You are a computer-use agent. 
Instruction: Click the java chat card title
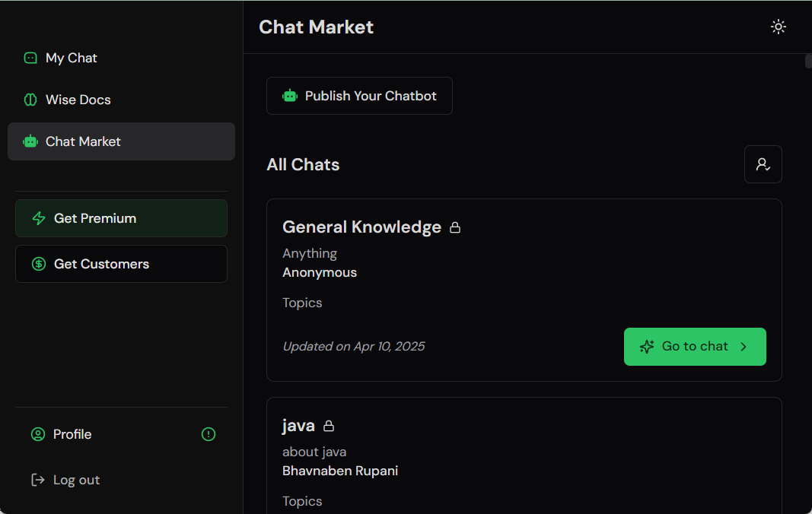(298, 426)
